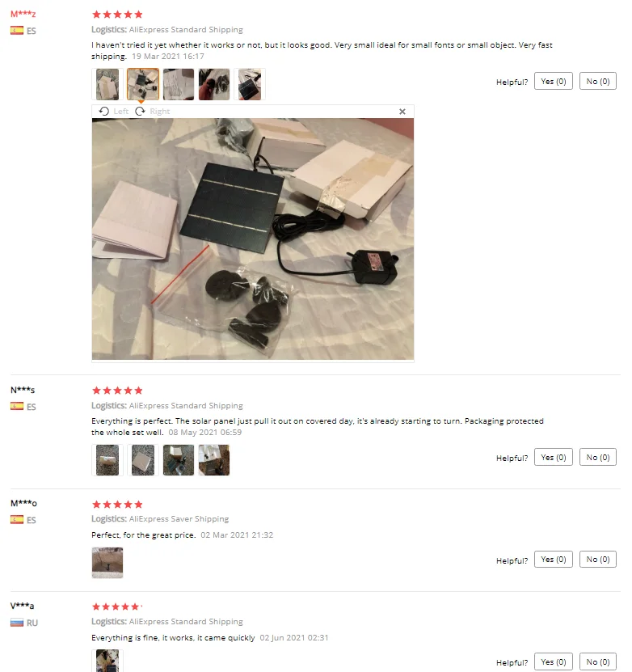632x672 pixels.
Task: Rotate the enlarged photo right
Action: click(153, 112)
